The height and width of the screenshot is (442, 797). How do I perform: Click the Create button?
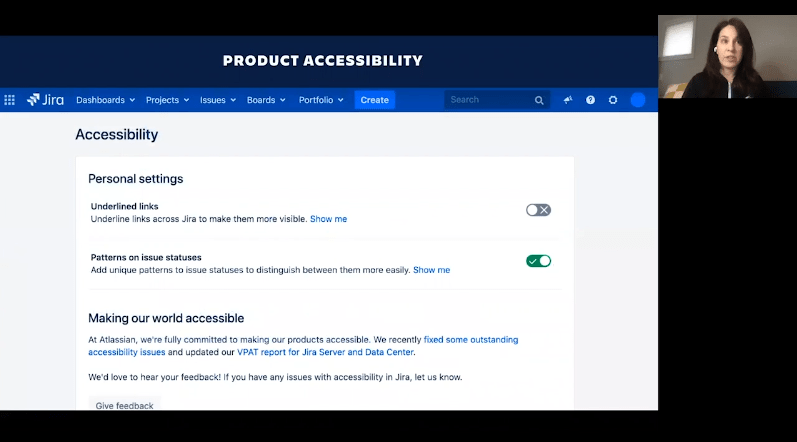click(375, 100)
